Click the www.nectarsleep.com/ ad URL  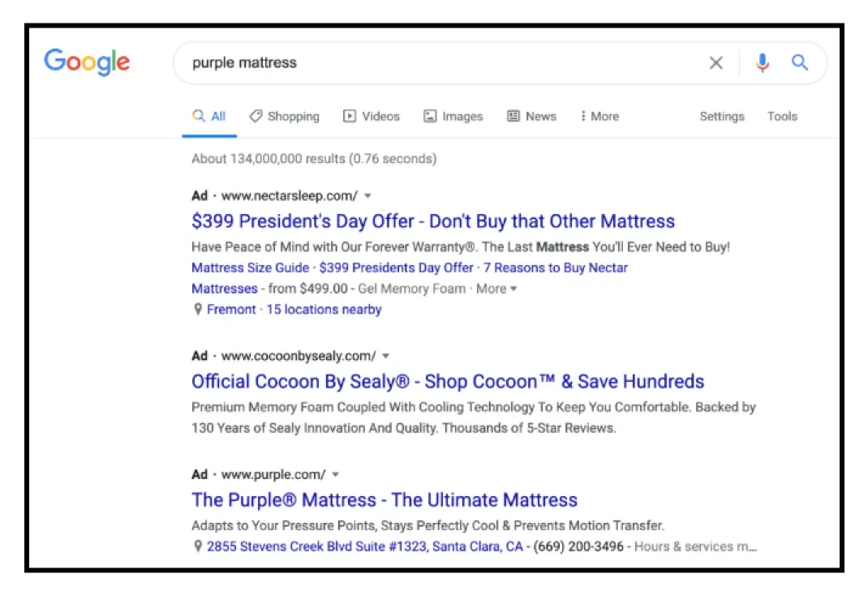pyautogui.click(x=290, y=195)
